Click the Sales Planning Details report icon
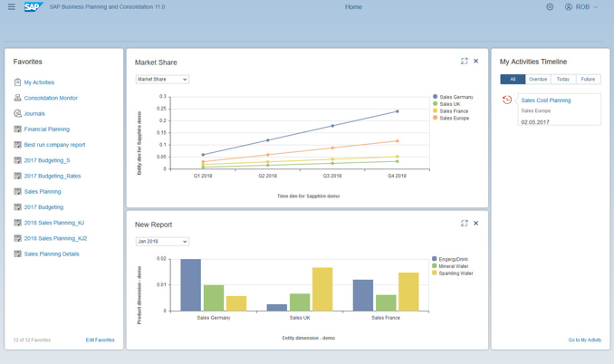The height and width of the screenshot is (364, 614). click(17, 254)
